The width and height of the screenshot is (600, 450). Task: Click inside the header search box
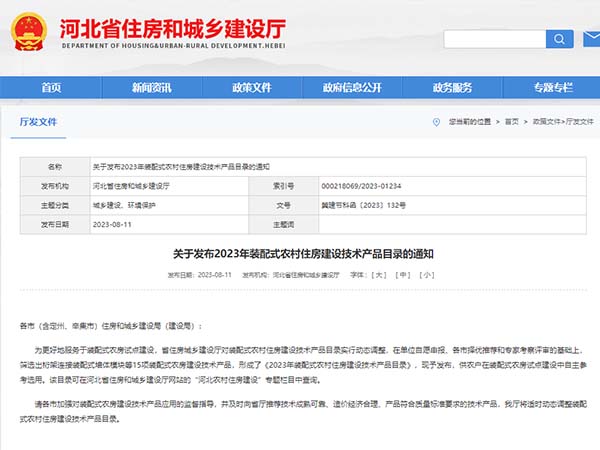pos(494,39)
